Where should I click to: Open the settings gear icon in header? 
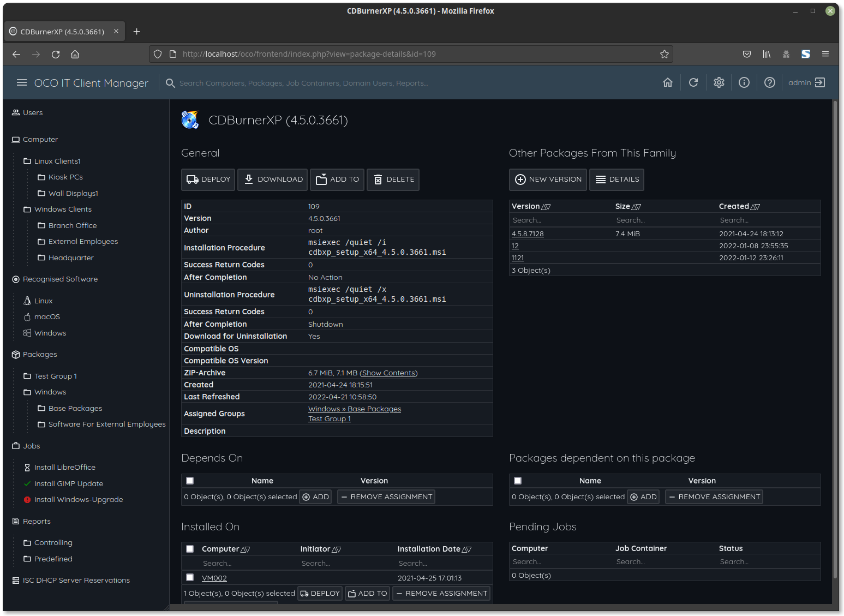point(719,82)
